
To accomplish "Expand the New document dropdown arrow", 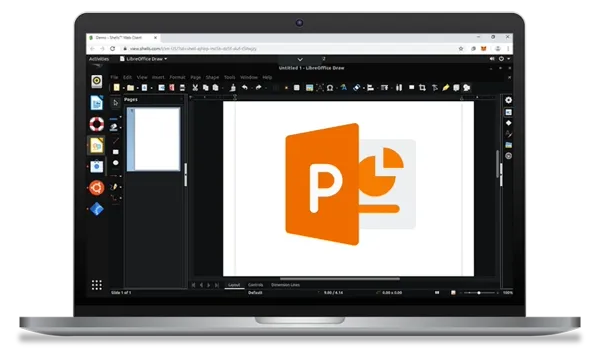I will click(x=123, y=88).
